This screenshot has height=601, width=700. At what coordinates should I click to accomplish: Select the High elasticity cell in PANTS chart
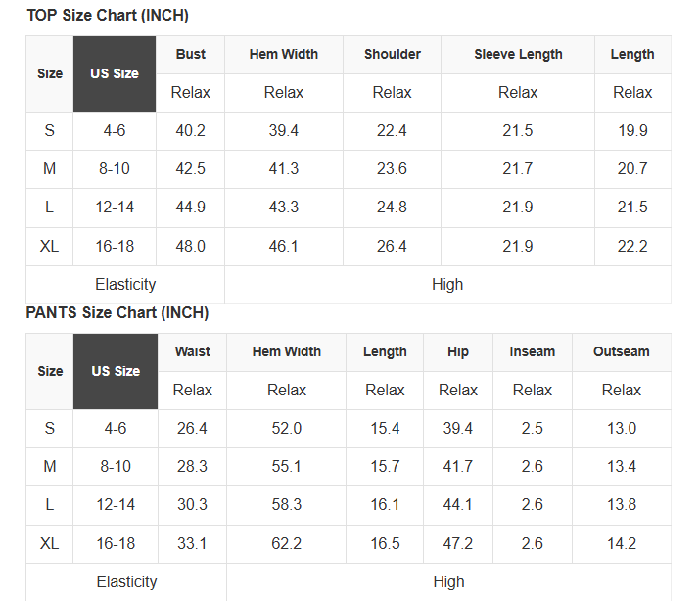coord(448,582)
